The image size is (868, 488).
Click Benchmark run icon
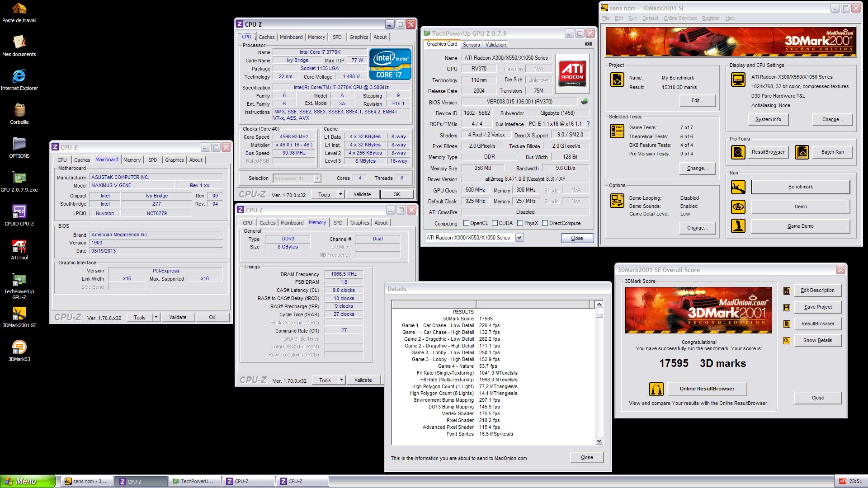point(738,187)
